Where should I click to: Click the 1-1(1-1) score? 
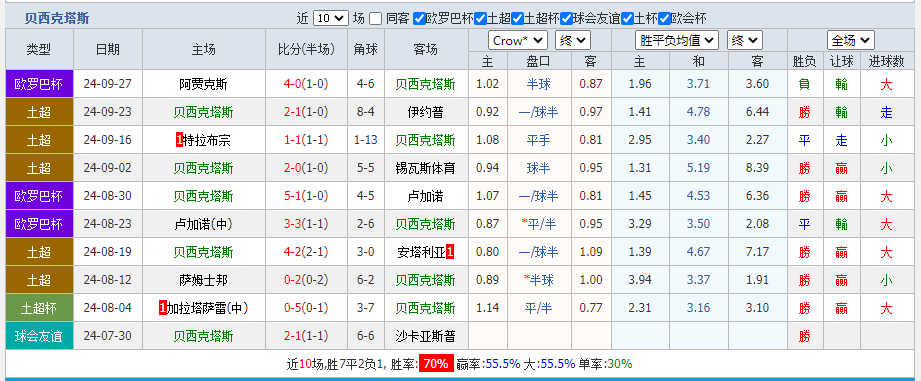coord(306,140)
